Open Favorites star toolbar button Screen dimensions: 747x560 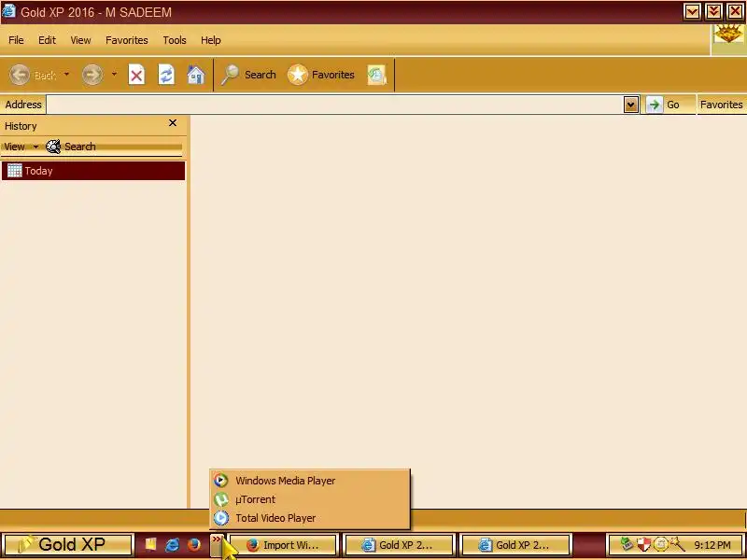321,75
